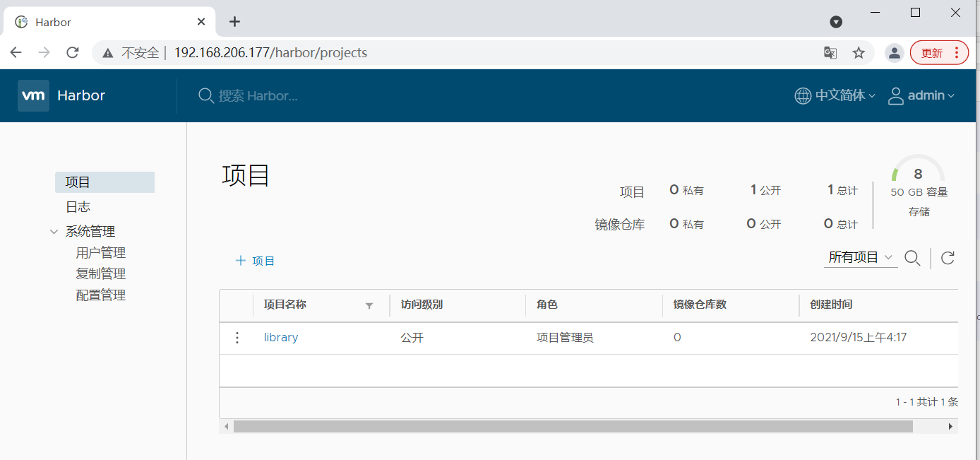
Task: Refresh the project list
Action: [x=948, y=258]
